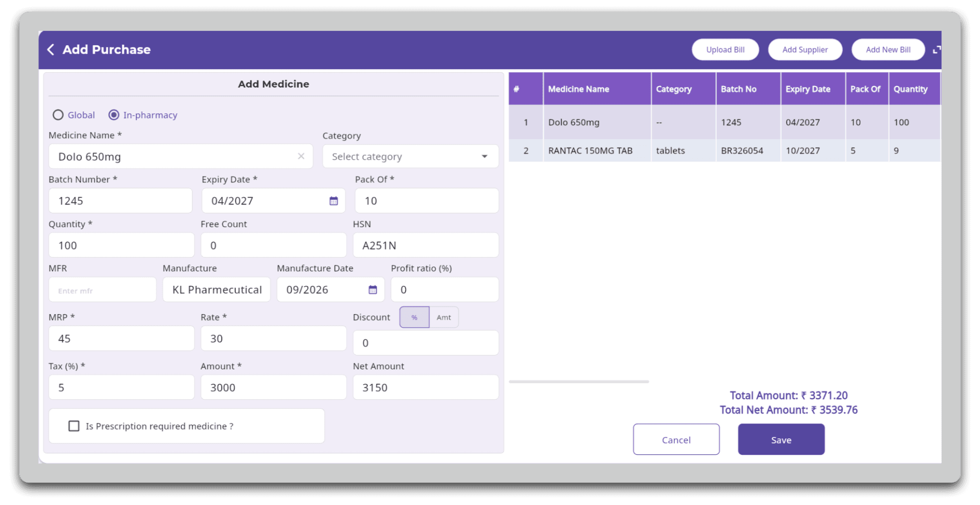Select the Global radio option
The height and width of the screenshot is (505, 980).
[58, 115]
